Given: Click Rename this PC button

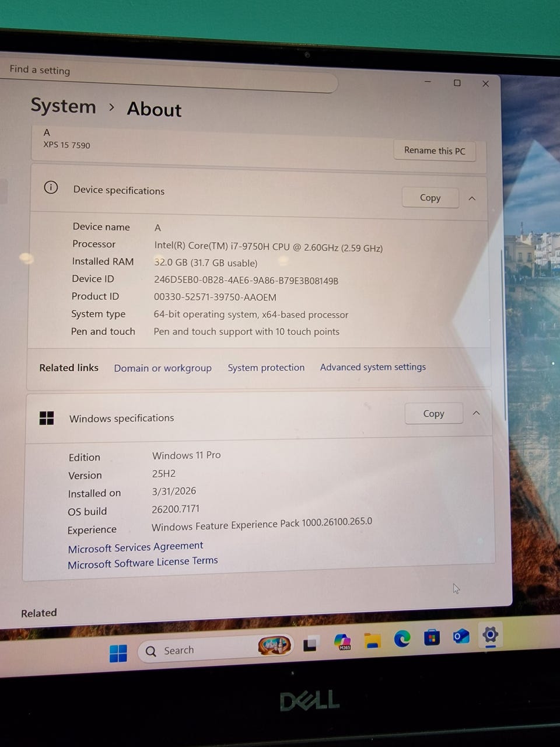Looking at the screenshot, I should 435,151.
